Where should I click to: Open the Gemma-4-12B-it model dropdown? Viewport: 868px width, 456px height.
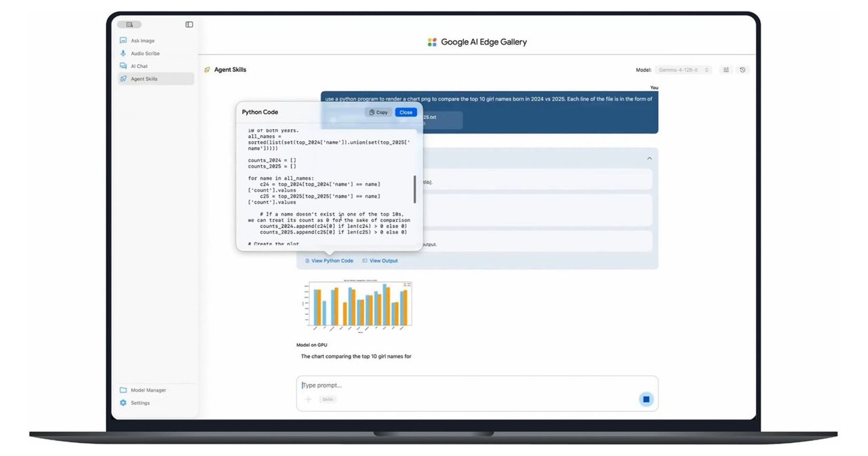[x=684, y=70]
